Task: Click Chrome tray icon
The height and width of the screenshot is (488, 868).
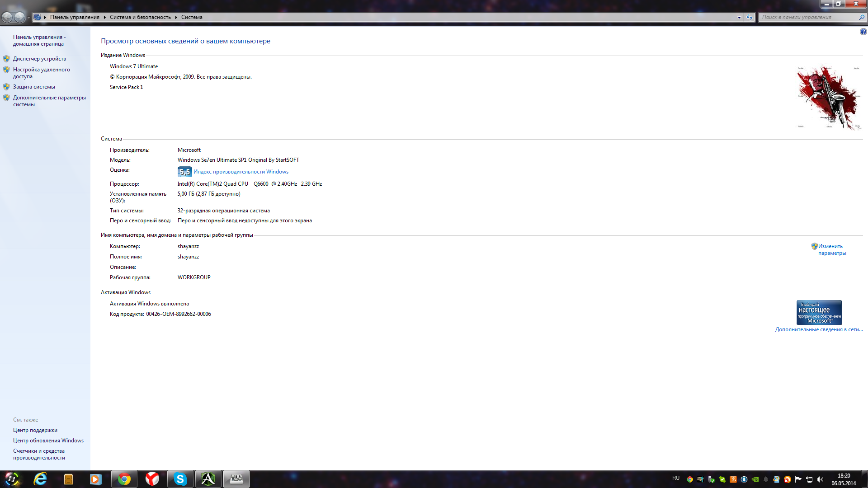Action: (690, 479)
